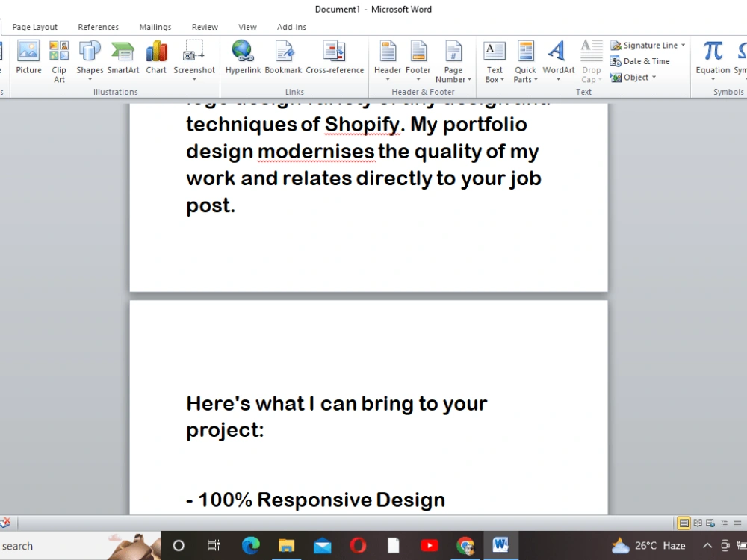Expand the Header dropdown
The image size is (747, 560).
[387, 80]
